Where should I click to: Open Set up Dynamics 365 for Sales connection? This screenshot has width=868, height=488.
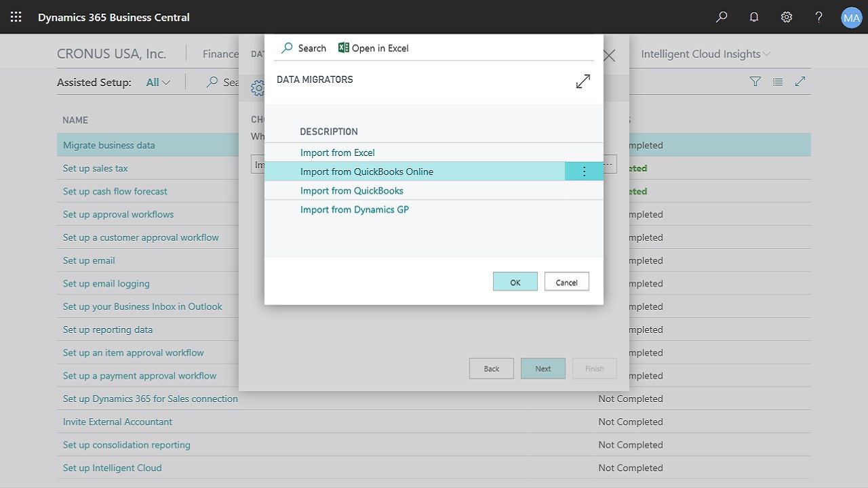pos(151,399)
